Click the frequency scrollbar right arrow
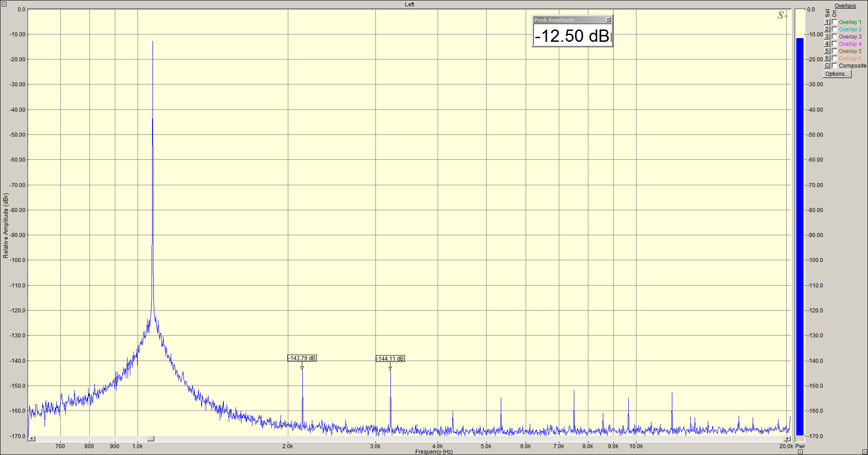Screen dimensions: 868x455 pos(787,439)
